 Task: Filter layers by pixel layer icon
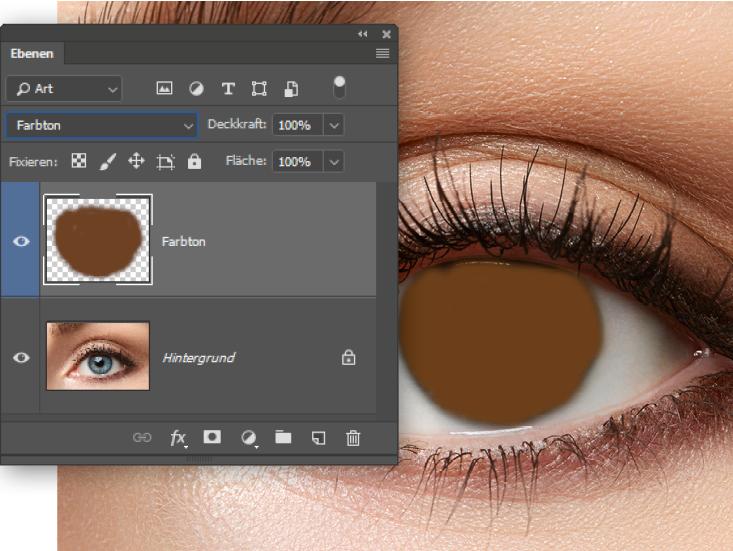(164, 89)
